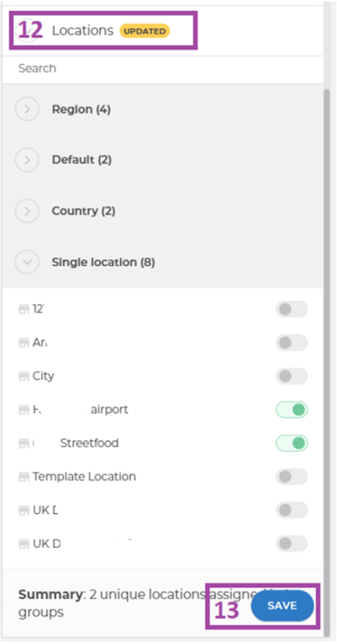Expand the Default (2) group
337x644 pixels.
[x=27, y=160]
